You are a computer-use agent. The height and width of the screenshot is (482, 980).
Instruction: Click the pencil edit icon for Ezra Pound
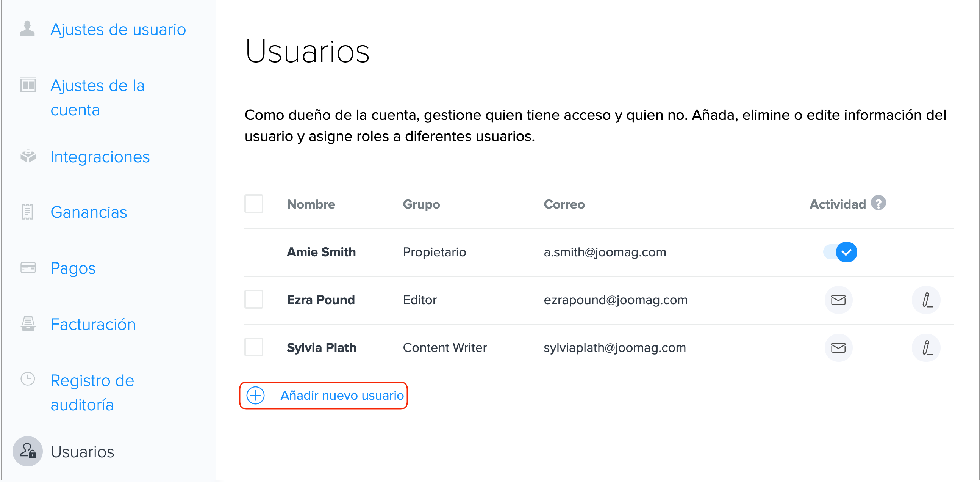click(x=926, y=300)
